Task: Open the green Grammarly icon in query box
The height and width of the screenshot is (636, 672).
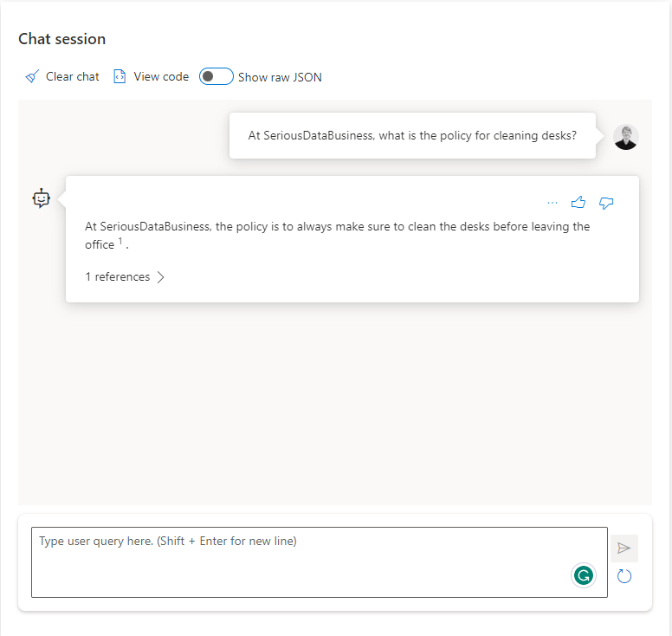Action: click(x=585, y=574)
